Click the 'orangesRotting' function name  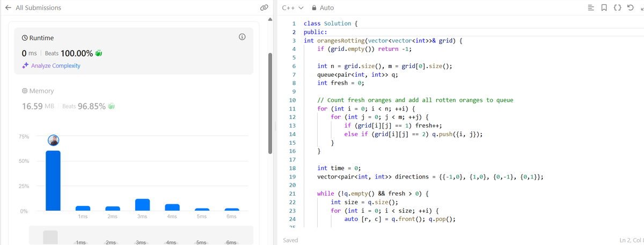pyautogui.click(x=341, y=41)
